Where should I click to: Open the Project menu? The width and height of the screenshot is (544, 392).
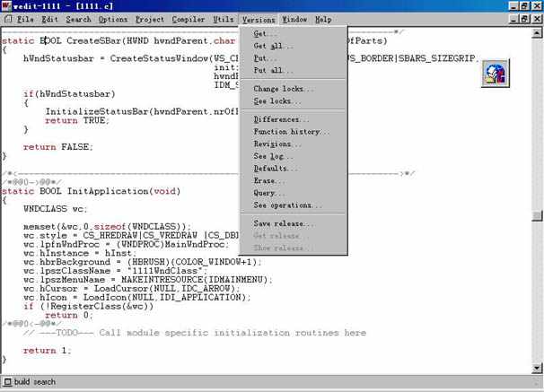(150, 19)
